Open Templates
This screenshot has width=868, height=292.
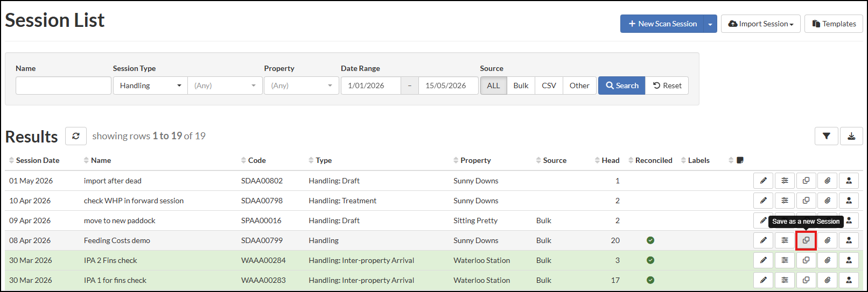834,24
